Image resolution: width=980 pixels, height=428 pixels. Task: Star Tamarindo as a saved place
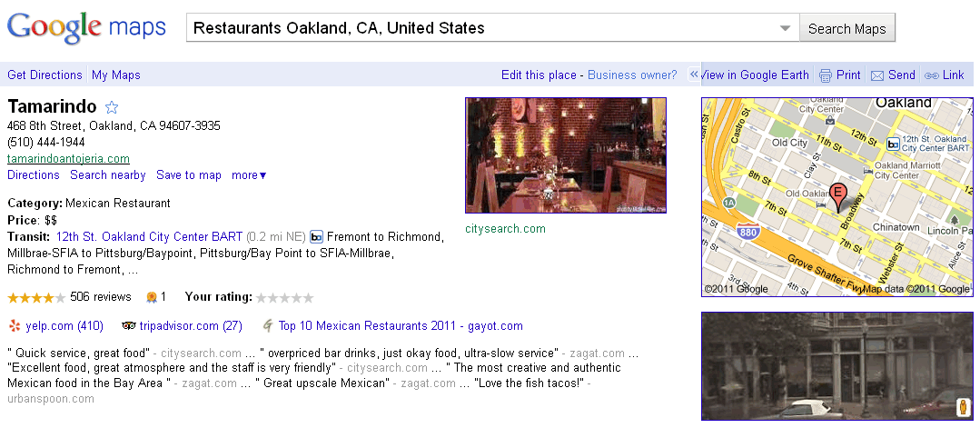coord(112,107)
